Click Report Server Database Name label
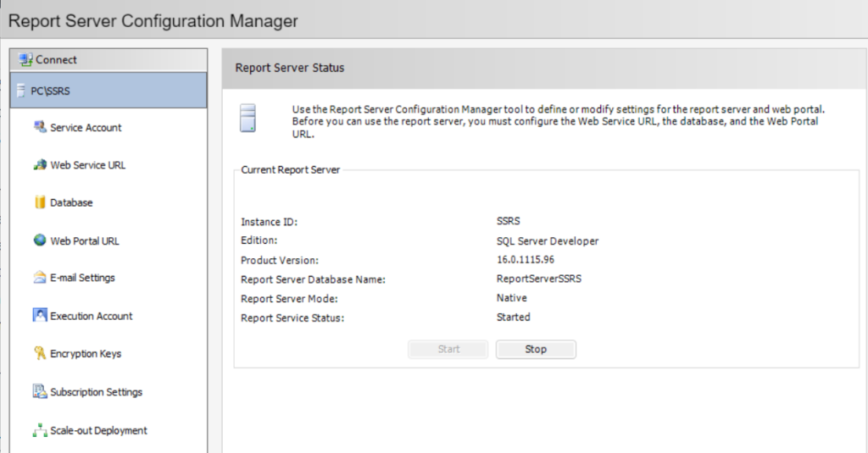The height and width of the screenshot is (453, 868). (313, 279)
